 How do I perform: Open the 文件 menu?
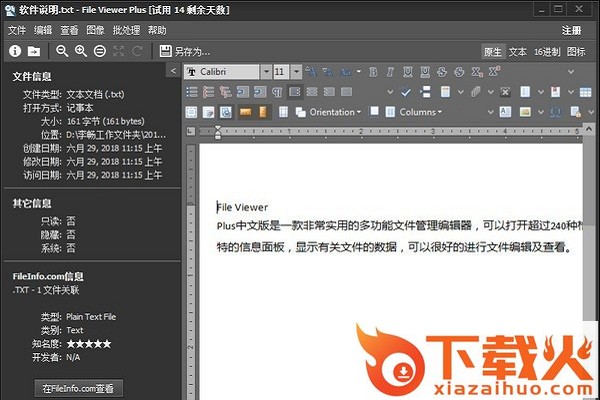point(17,30)
